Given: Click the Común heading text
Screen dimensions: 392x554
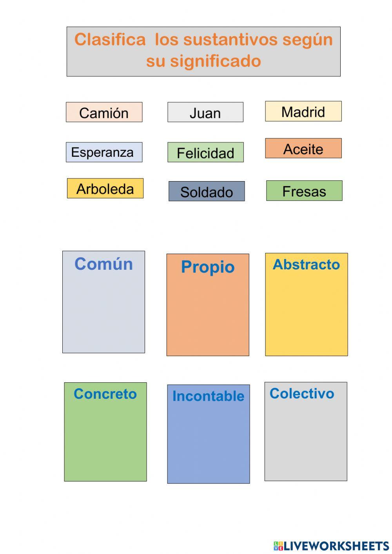Looking at the screenshot, I should [103, 264].
